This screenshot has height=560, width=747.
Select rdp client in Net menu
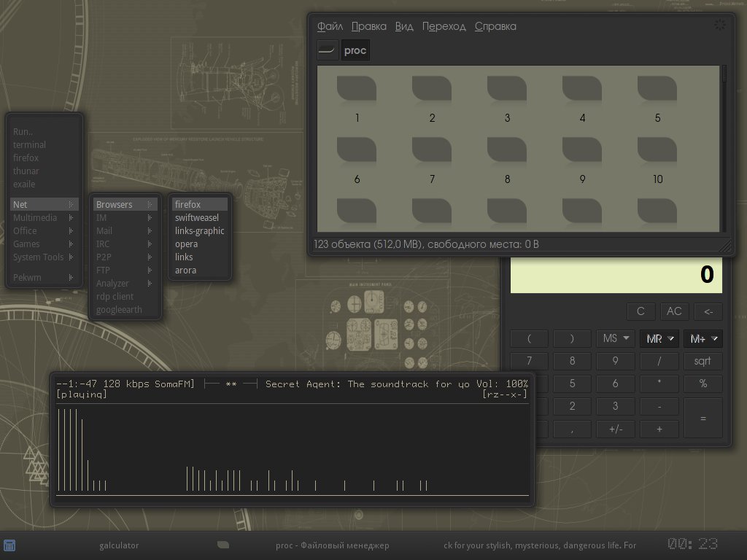[x=125, y=296]
